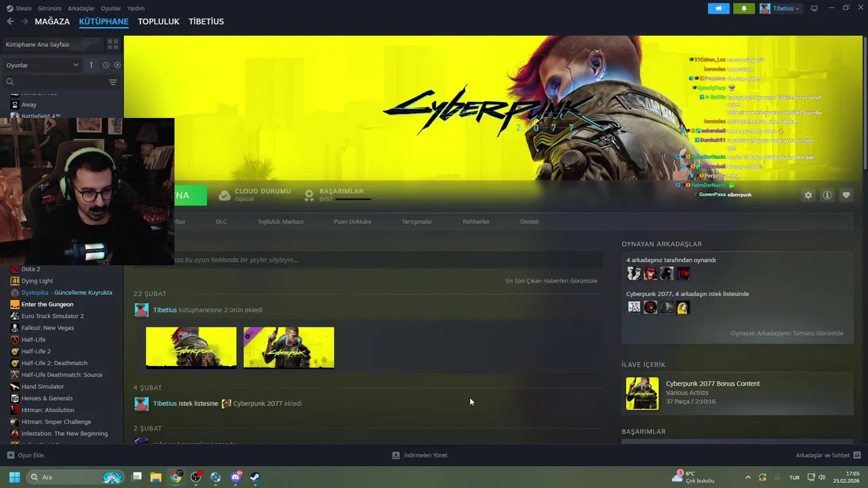Expand the Oyunlar category dropdown

(43, 65)
